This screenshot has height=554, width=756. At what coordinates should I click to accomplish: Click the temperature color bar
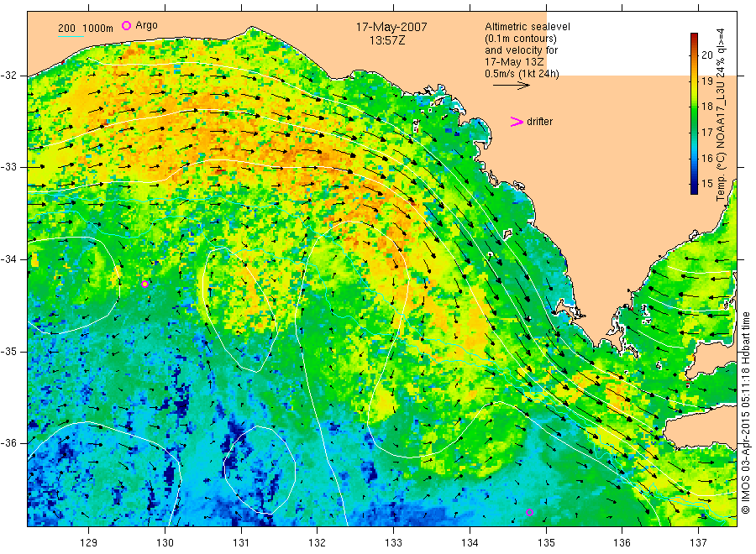[x=694, y=113]
